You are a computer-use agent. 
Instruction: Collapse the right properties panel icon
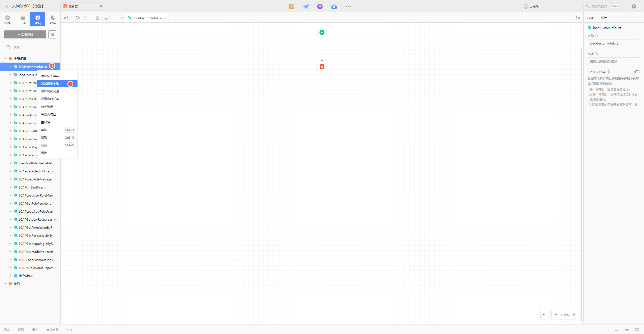(x=578, y=17)
